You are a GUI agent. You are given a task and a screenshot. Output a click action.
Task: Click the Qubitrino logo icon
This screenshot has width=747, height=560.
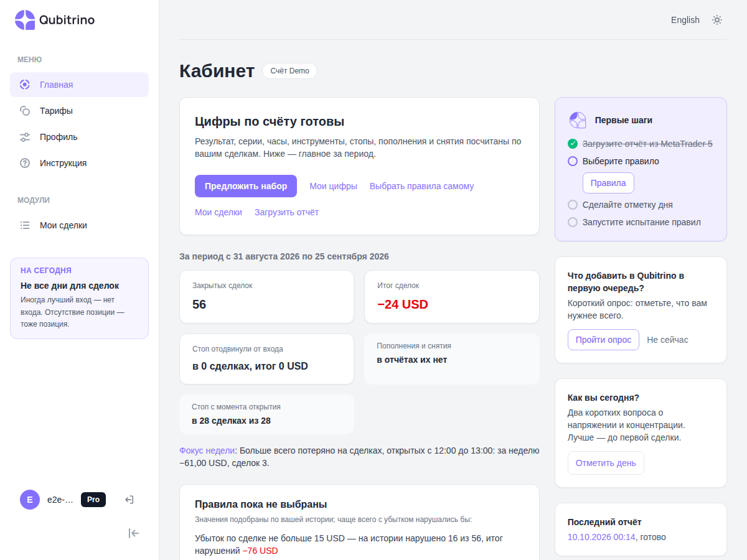click(25, 20)
